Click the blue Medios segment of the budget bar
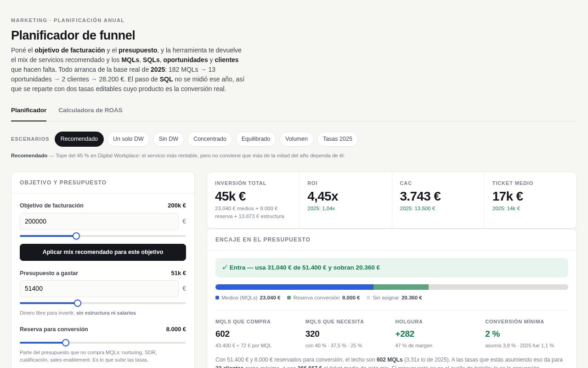This screenshot has width=588, height=368. tap(294, 287)
